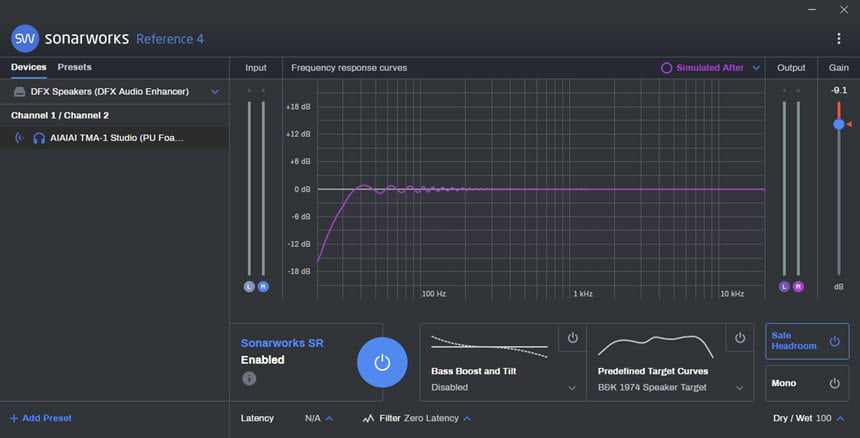Click the Predefined Target Curves graphic

coord(656,346)
